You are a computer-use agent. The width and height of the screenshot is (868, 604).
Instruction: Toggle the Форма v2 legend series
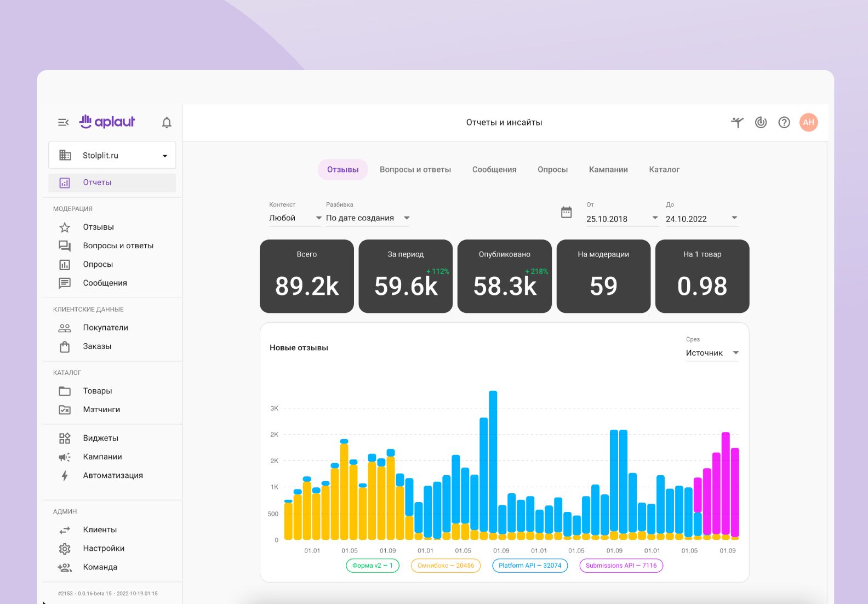373,566
